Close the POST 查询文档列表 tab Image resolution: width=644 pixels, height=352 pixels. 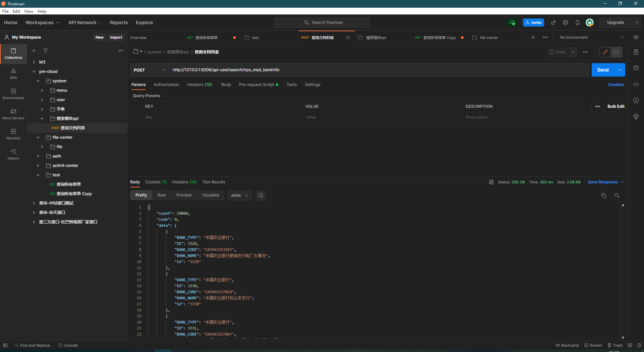(348, 38)
